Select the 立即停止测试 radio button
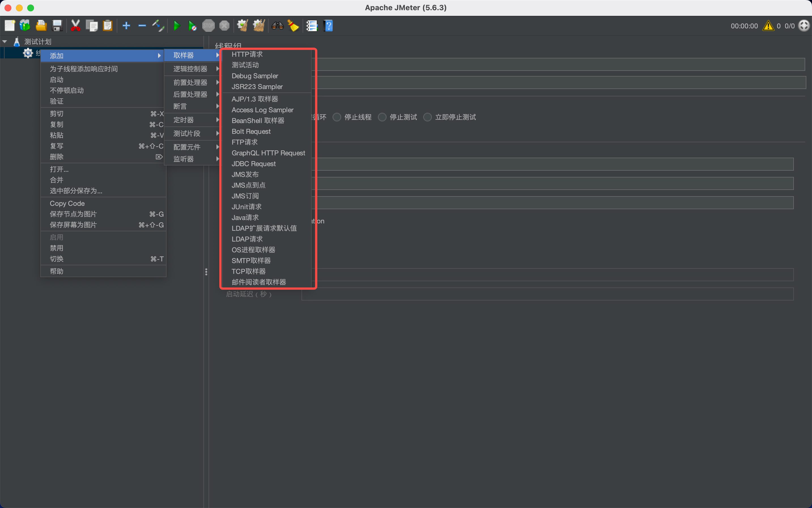This screenshot has width=812, height=508. [428, 117]
